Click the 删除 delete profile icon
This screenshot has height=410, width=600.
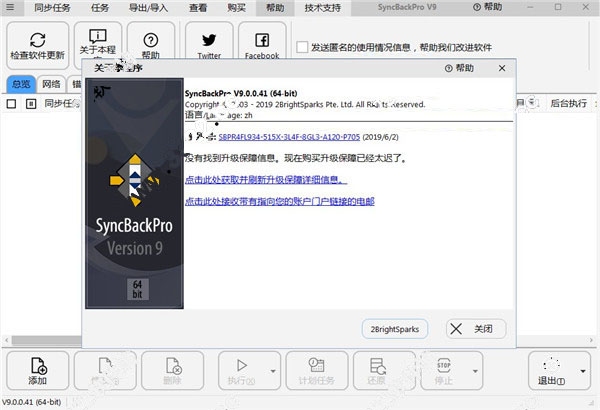pos(174,366)
